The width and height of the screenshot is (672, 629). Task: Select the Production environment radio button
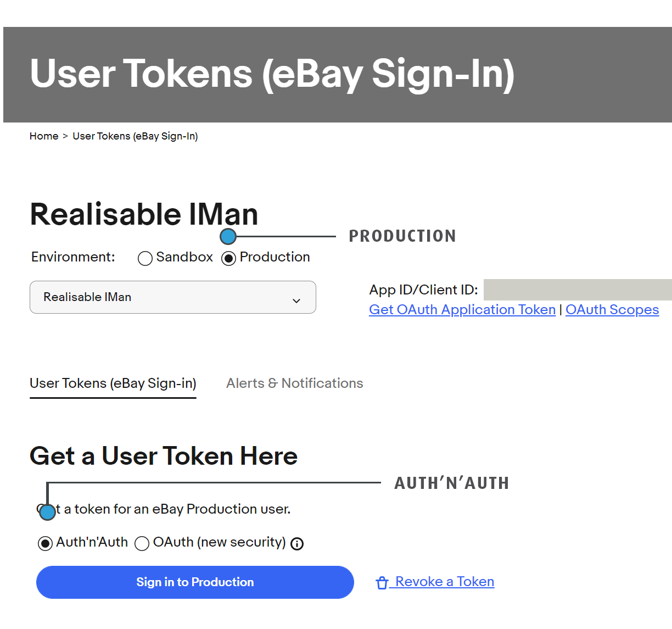[x=228, y=258]
